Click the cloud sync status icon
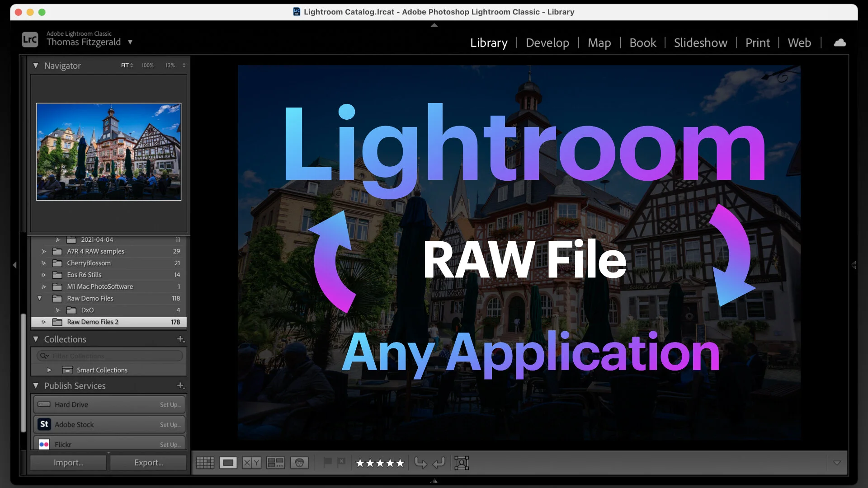Image resolution: width=868 pixels, height=488 pixels. pos(840,42)
